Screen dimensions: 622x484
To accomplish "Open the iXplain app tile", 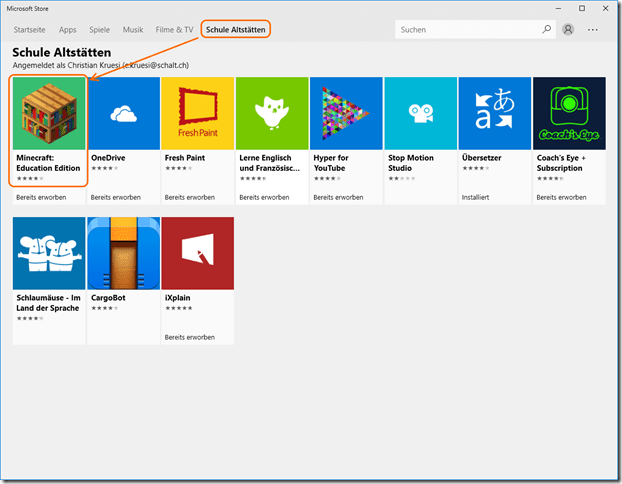I will point(198,253).
